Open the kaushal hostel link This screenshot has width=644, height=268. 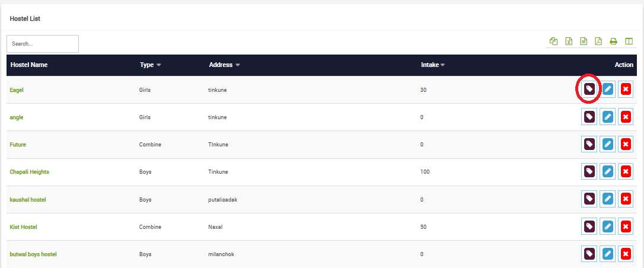click(28, 199)
